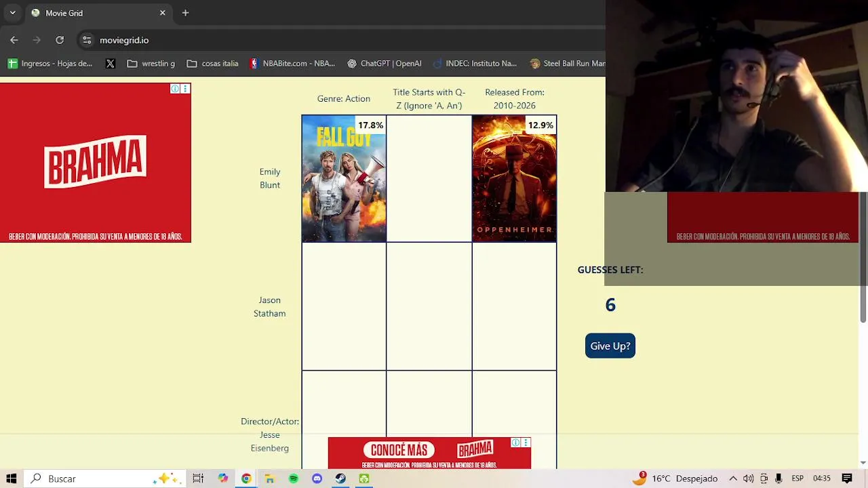868x488 pixels.
Task: Select Emily Blunt / Title Q-Z empty cell
Action: pos(429,179)
